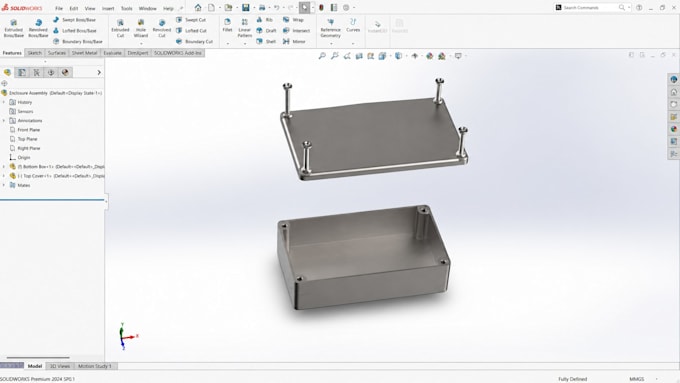Open the Appearances task pane icon
The width and height of the screenshot is (680, 383).
pos(673,129)
